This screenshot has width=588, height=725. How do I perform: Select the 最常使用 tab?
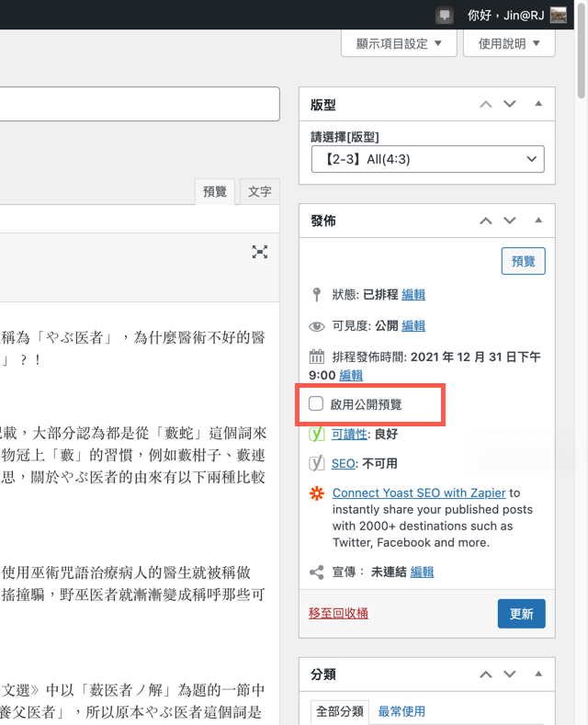click(401, 711)
